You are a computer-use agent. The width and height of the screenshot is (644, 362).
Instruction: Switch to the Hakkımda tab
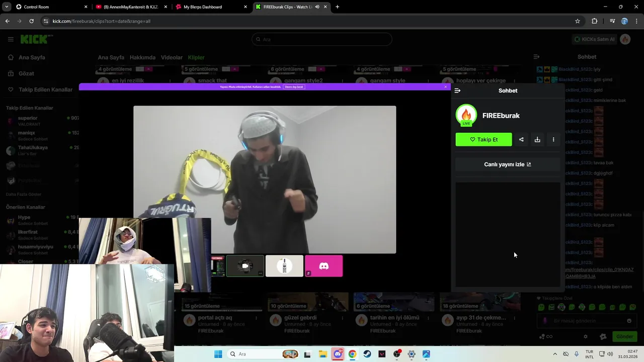pos(142,57)
